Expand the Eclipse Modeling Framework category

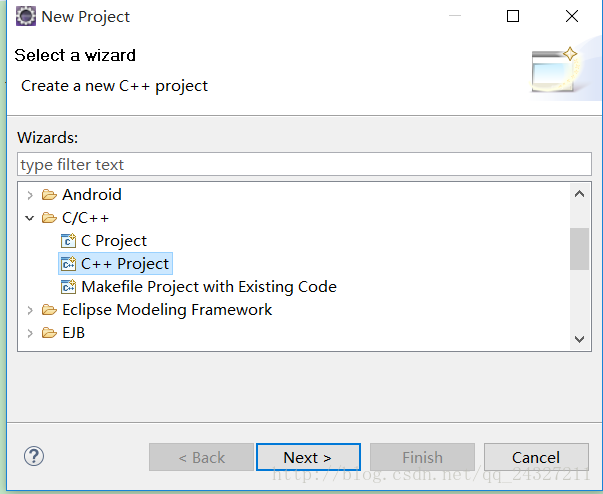click(30, 310)
